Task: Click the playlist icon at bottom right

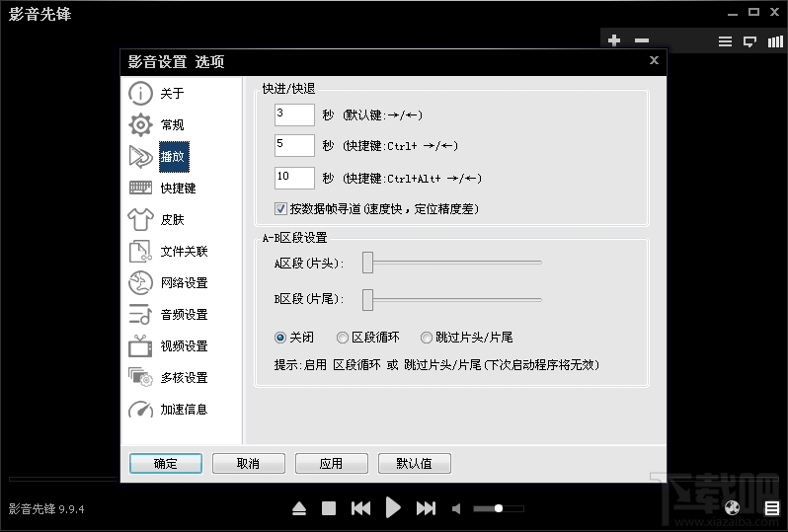Action: click(x=772, y=509)
